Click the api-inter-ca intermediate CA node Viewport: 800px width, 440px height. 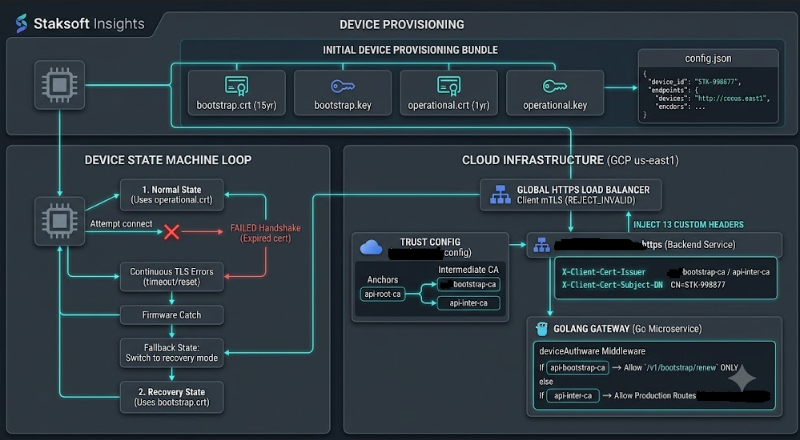pyautogui.click(x=468, y=303)
